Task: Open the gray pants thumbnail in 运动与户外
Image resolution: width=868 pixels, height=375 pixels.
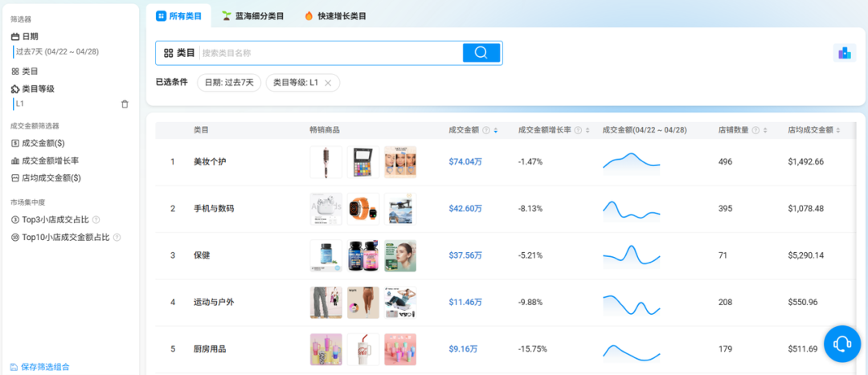Action: [326, 303]
